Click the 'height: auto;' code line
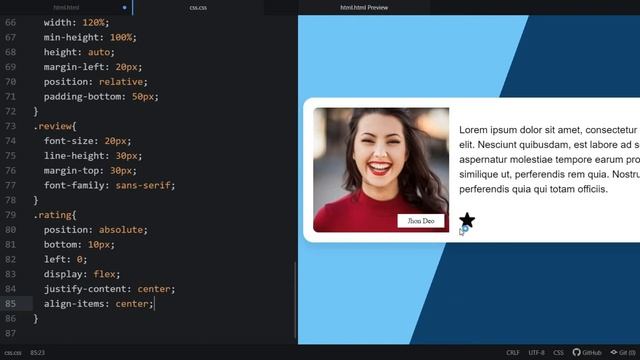This screenshot has width=640, height=360. 79,52
